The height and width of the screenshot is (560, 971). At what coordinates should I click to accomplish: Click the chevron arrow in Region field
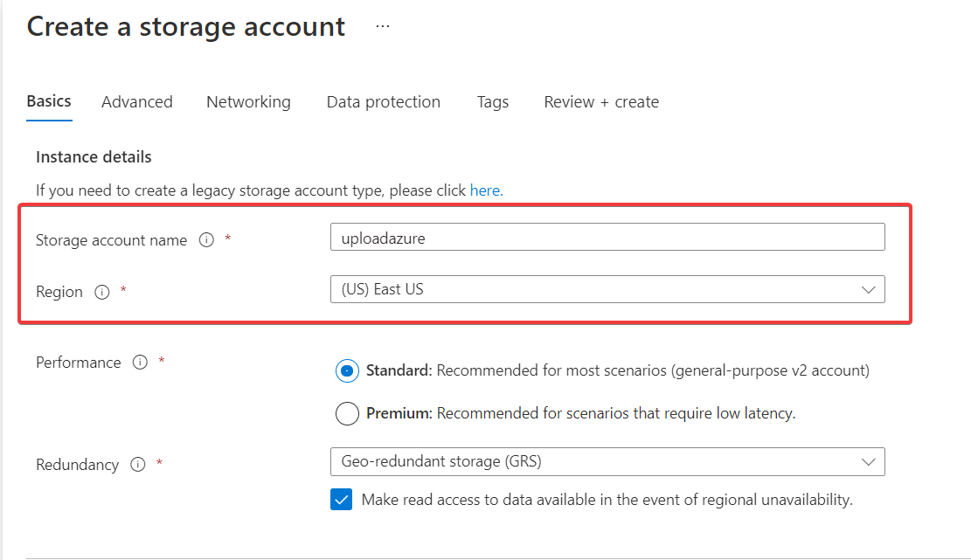click(x=868, y=289)
